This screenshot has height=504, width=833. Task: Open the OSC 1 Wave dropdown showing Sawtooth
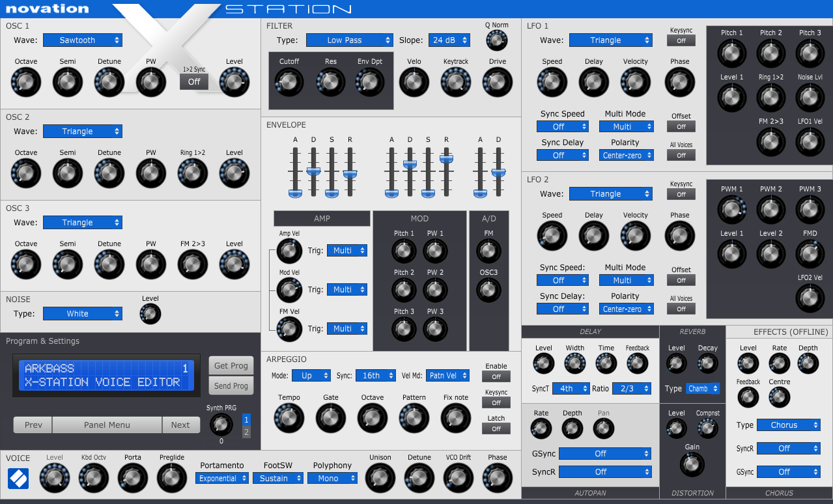(83, 40)
